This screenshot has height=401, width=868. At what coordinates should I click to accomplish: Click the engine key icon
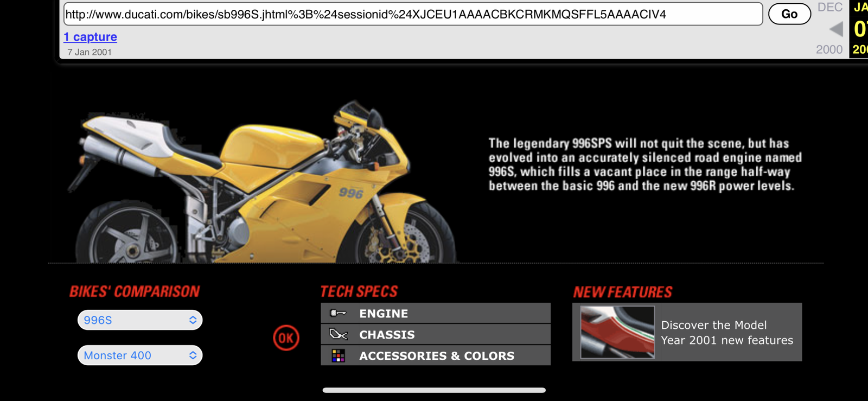[x=338, y=313]
